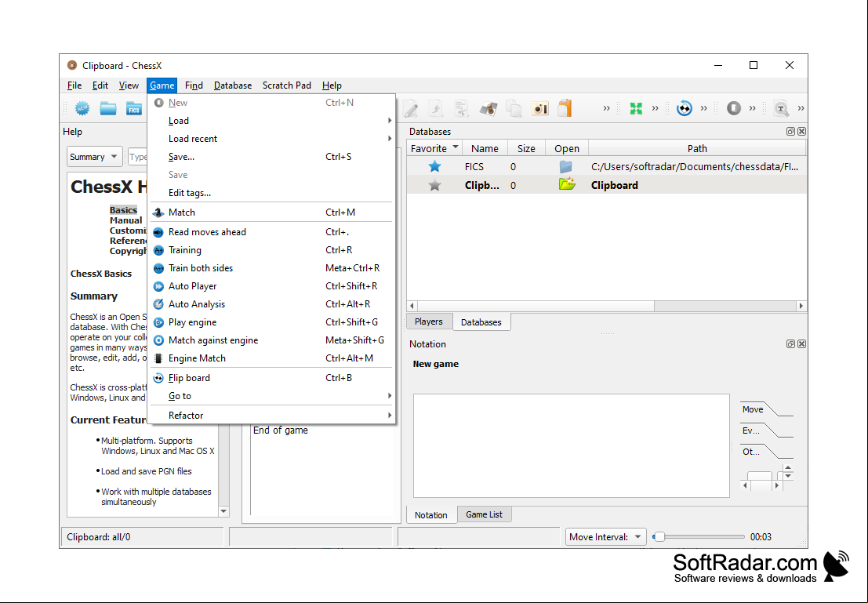The height and width of the screenshot is (603, 868).
Task: Expand the Go to submenu
Action: click(272, 396)
